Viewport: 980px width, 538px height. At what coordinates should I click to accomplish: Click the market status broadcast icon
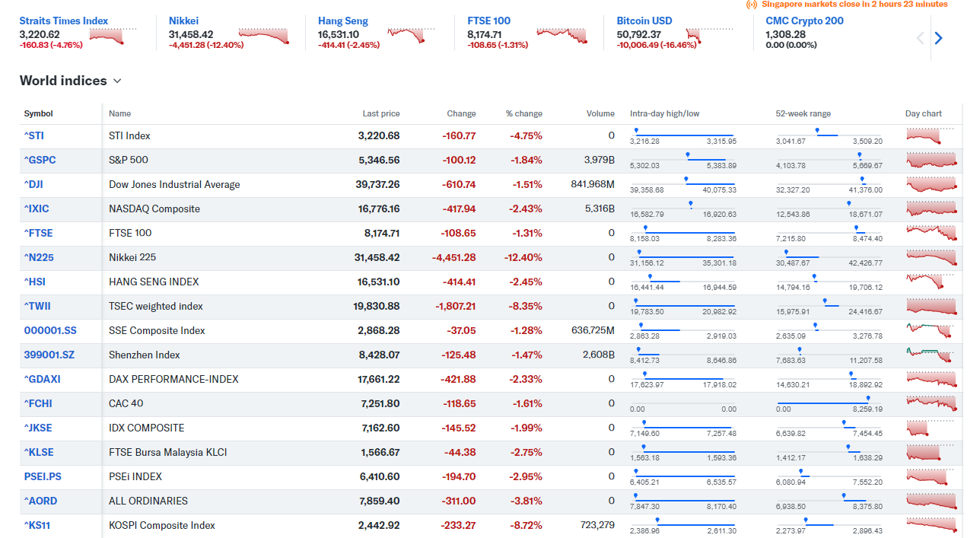point(752,5)
